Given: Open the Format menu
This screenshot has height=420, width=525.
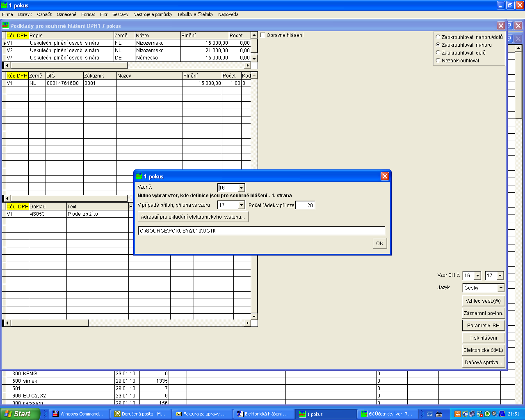Looking at the screenshot, I should coord(88,14).
